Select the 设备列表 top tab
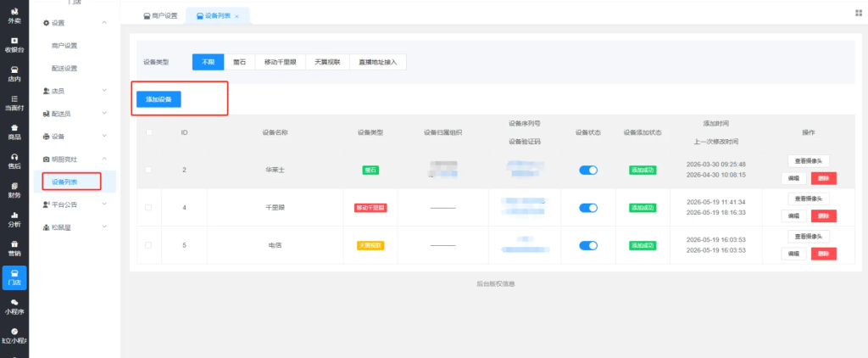Screen dimensions: 868x358 (218, 16)
